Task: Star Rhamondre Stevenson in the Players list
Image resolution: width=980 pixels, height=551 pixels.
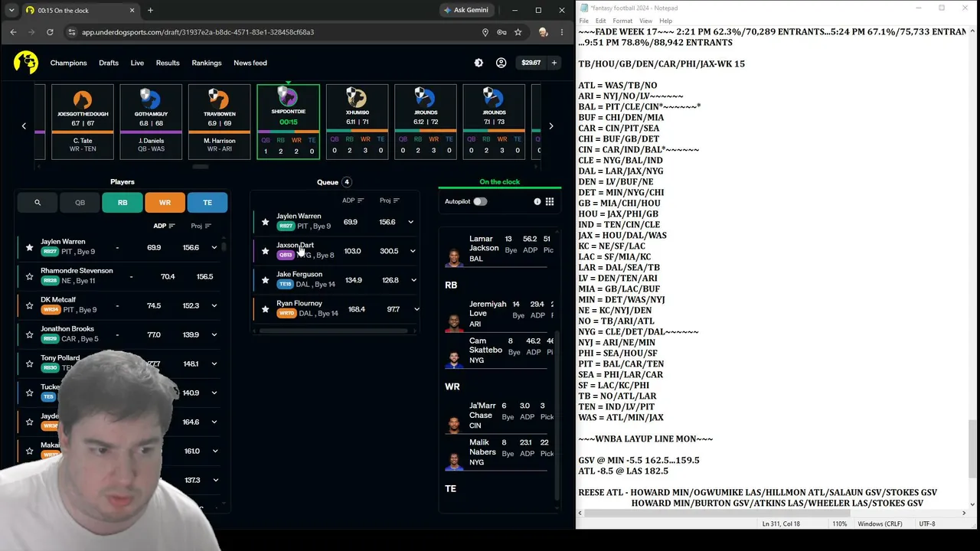Action: coord(29,276)
